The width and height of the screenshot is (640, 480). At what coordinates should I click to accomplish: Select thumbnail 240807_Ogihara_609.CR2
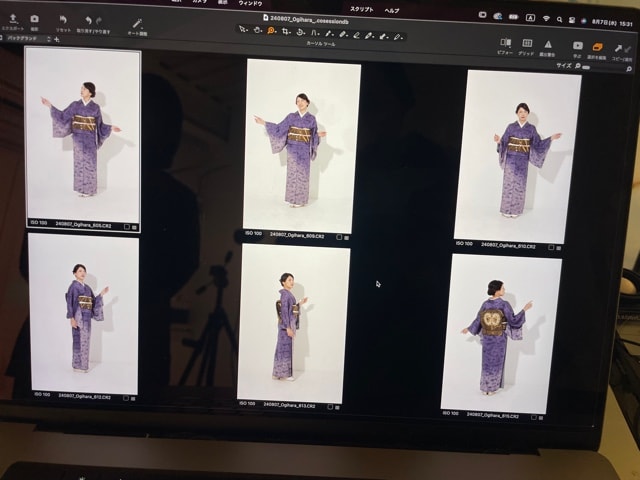click(302, 146)
